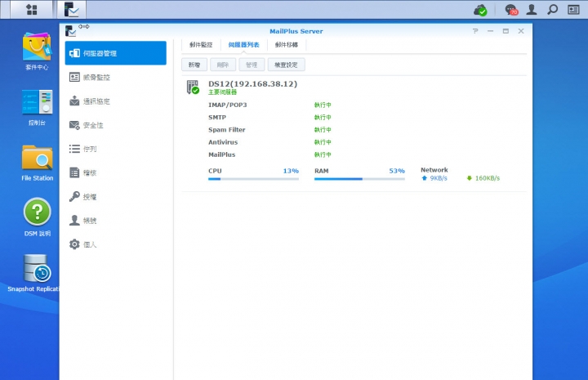Select 伺服器管理 server management in sidebar
The height and width of the screenshot is (380, 588).
[115, 53]
